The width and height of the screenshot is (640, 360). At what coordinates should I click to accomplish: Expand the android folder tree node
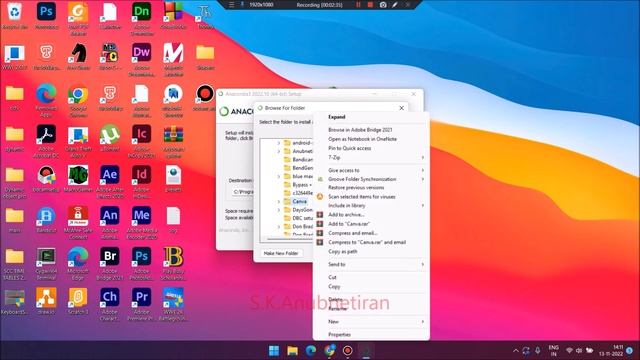tap(279, 143)
